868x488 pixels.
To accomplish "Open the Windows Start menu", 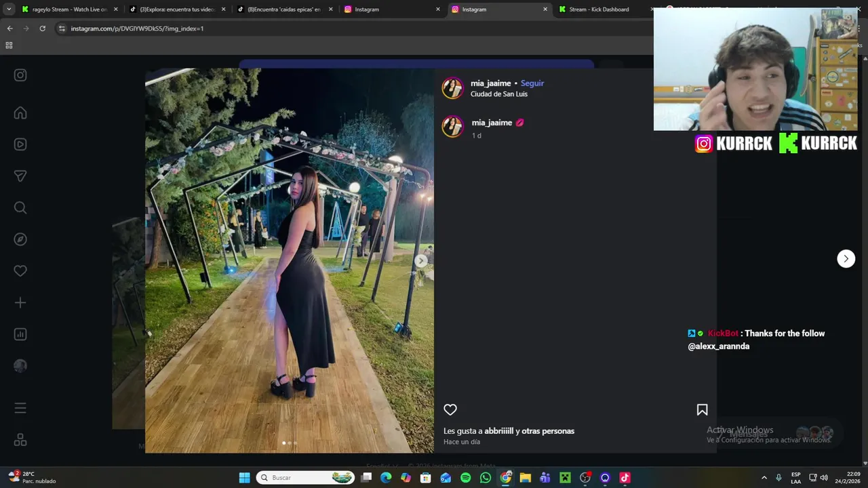I will [245, 478].
